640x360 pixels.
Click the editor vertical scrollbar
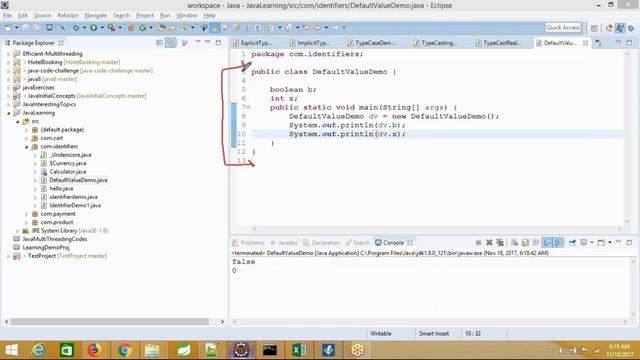tap(627, 137)
